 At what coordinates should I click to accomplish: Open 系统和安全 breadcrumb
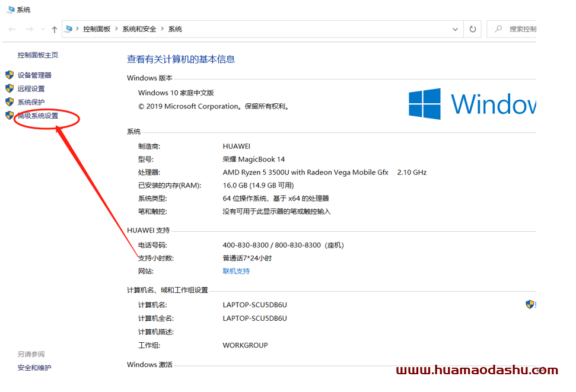point(139,29)
